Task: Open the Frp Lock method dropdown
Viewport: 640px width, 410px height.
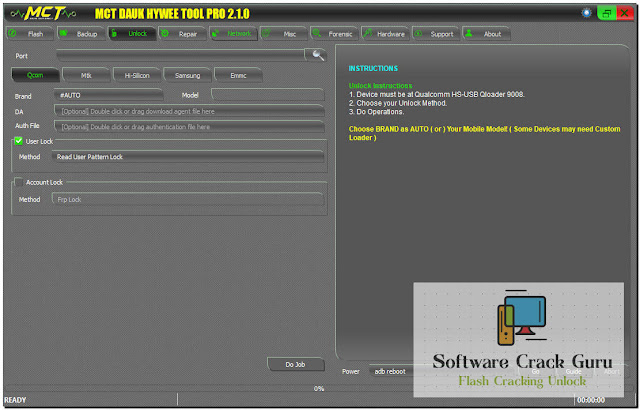Action: coord(188,199)
